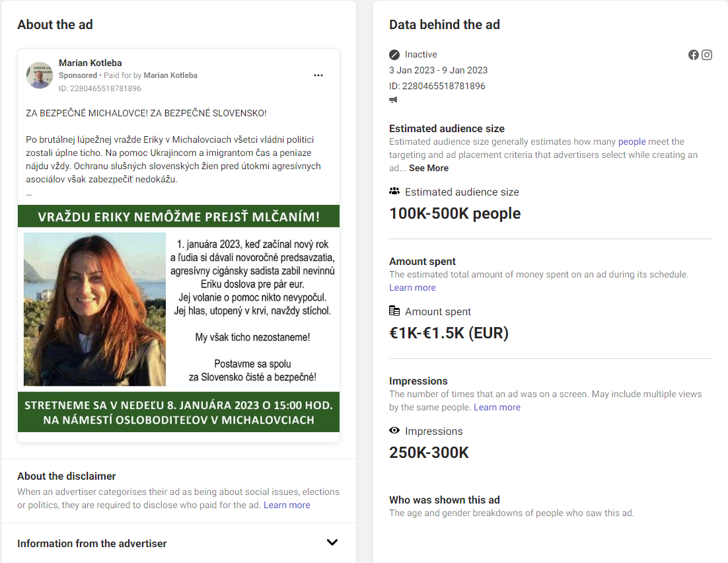
Task: Click the people icon beside Estimated audience size
Action: (x=394, y=192)
